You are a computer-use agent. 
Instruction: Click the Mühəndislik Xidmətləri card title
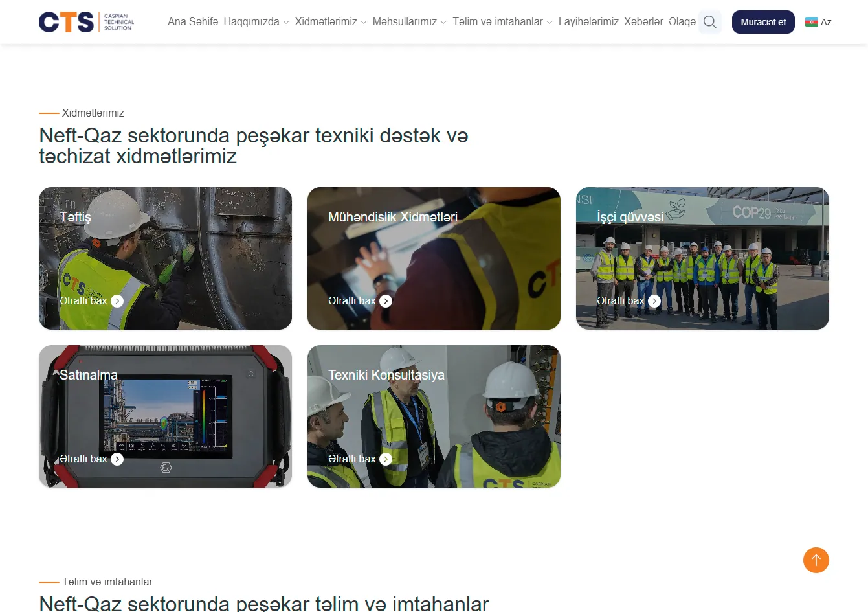pos(393,217)
